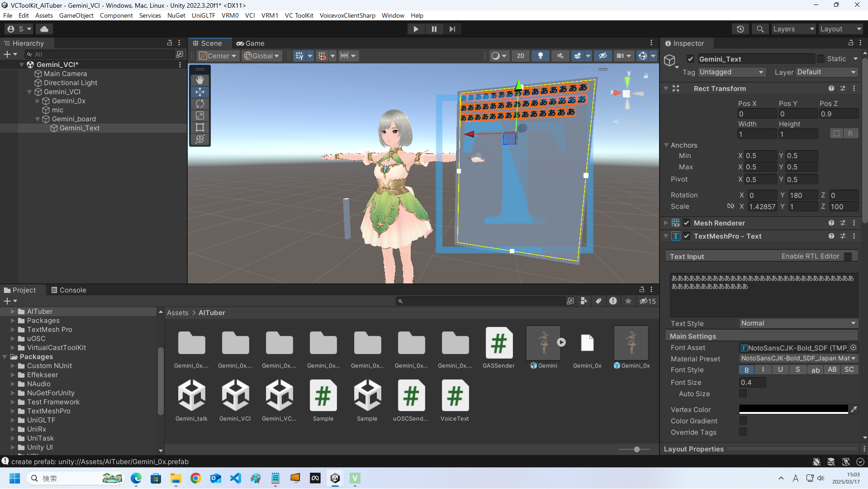
Task: Switch to the Console tab
Action: [69, 290]
